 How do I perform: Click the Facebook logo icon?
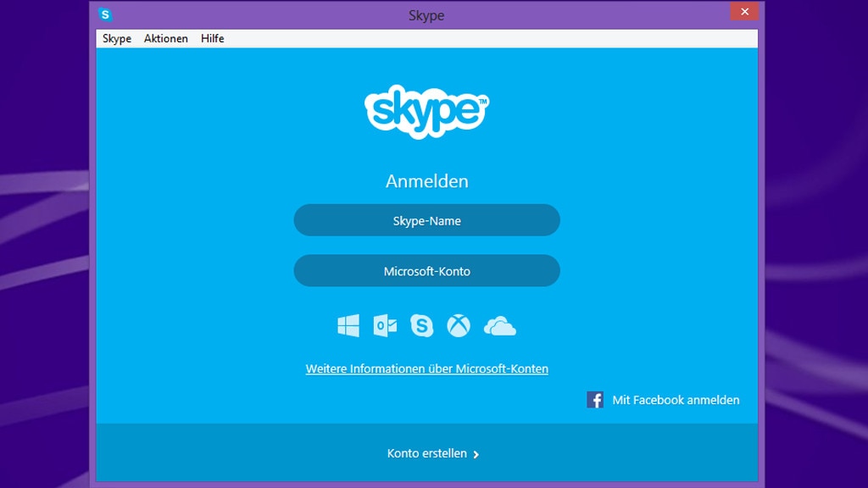[595, 400]
